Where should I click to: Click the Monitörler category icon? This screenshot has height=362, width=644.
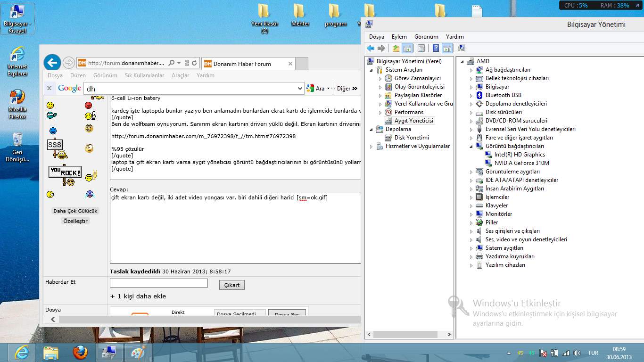point(479,214)
